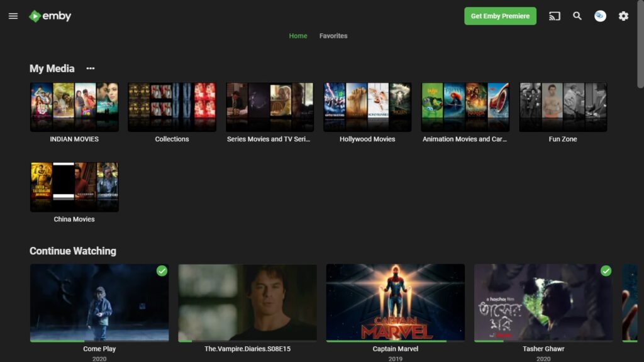This screenshot has width=644, height=362.
Task: Open the settings gear icon
Action: coord(623,16)
